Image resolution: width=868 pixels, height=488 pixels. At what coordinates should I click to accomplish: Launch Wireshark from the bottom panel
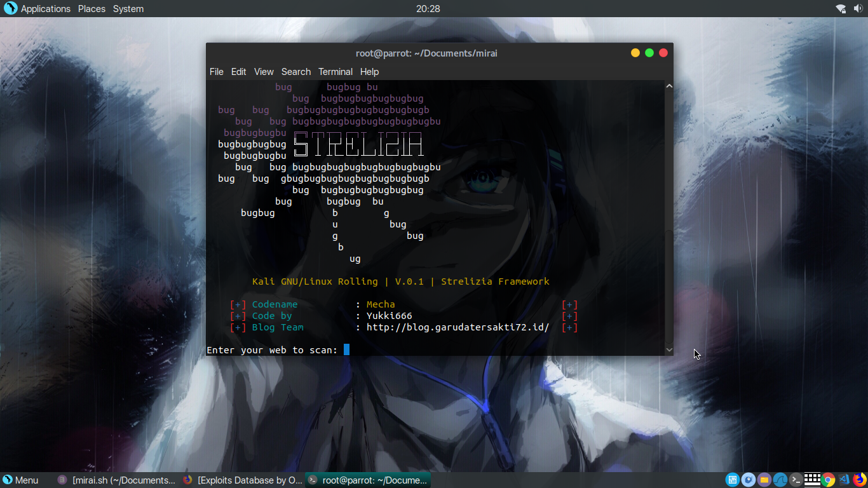click(780, 480)
